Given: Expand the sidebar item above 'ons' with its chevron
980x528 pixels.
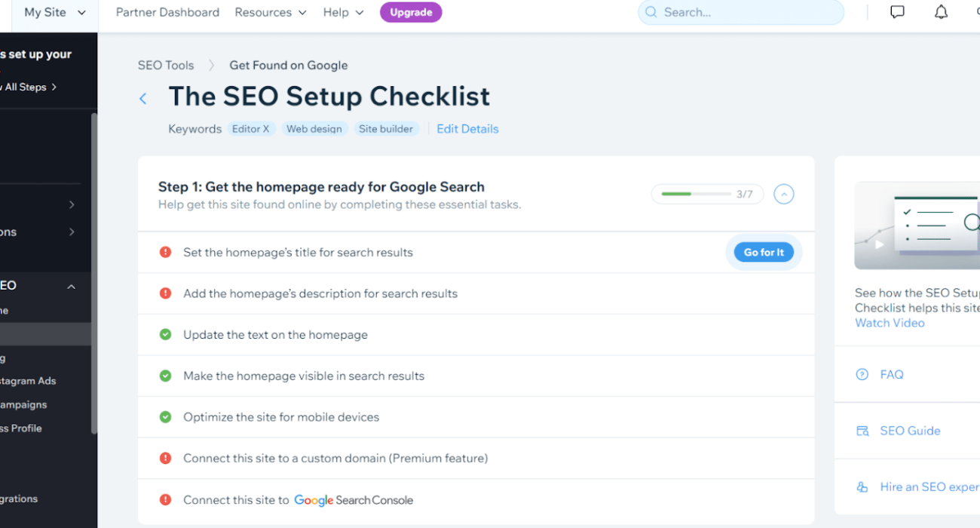Looking at the screenshot, I should tap(72, 204).
